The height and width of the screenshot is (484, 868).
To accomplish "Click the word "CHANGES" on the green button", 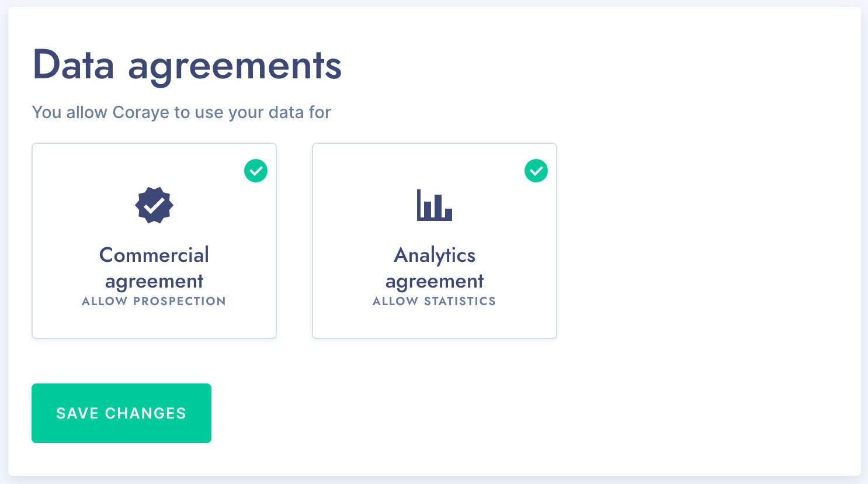I will (x=145, y=413).
